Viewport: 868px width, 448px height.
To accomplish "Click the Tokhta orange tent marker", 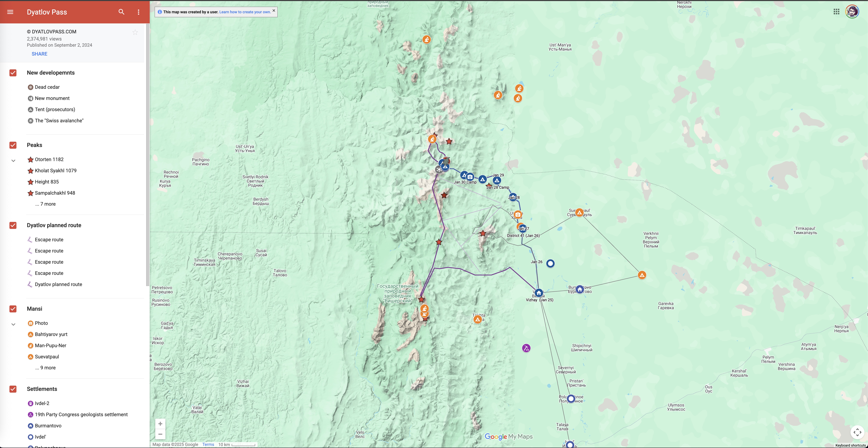I will tap(478, 319).
